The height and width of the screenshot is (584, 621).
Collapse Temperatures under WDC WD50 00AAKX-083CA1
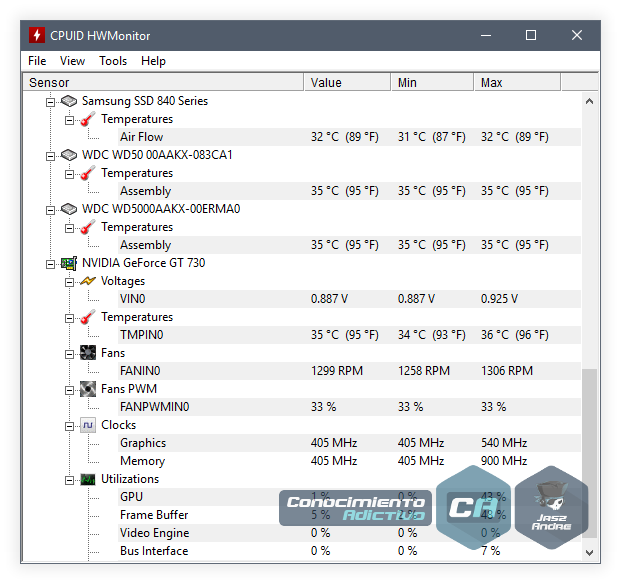click(69, 175)
